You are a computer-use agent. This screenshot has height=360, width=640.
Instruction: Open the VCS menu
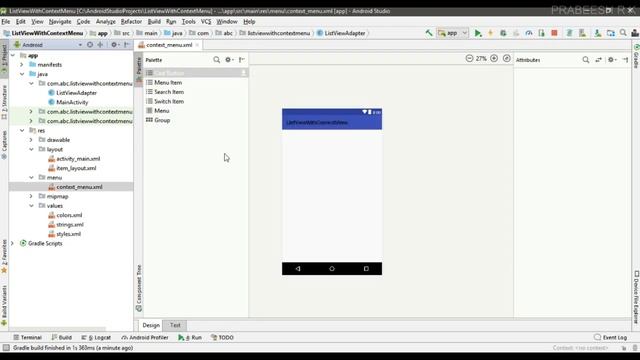pos(206,22)
